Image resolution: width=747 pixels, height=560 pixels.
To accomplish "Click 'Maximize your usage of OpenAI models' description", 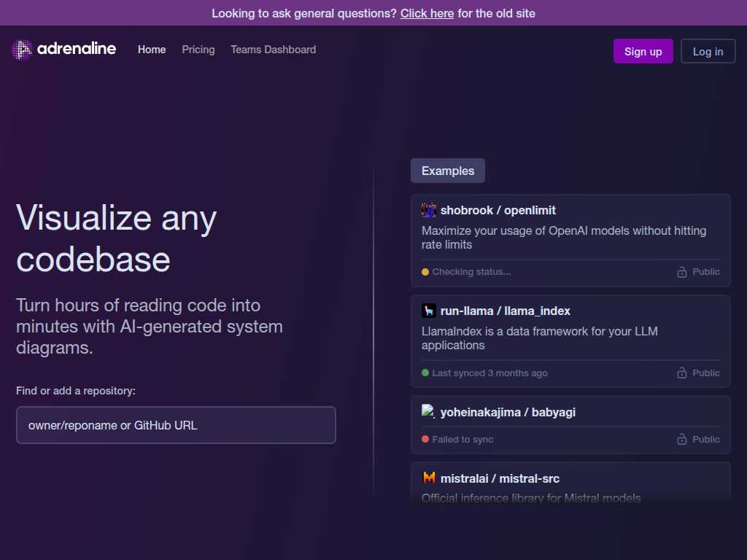I will click(x=564, y=238).
